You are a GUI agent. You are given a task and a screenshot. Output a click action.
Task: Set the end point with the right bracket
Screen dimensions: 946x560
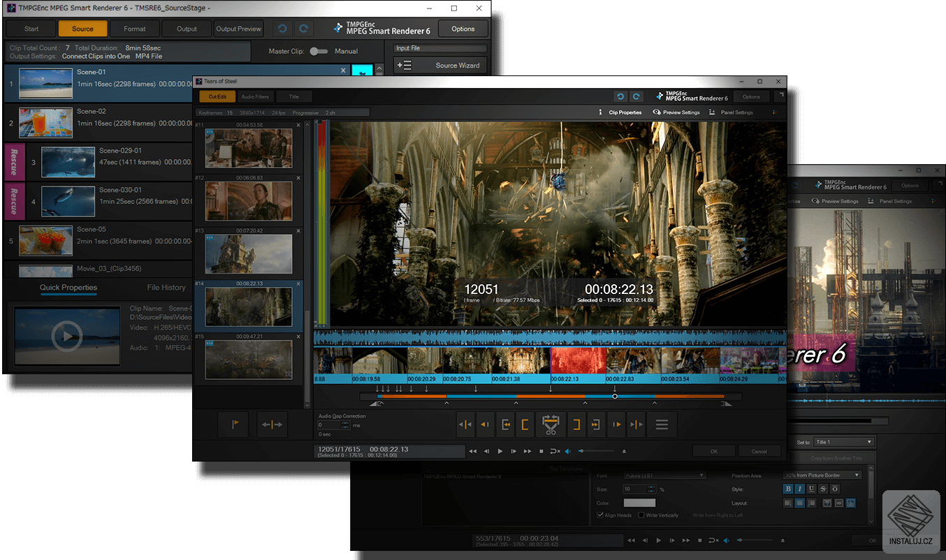coord(576,425)
